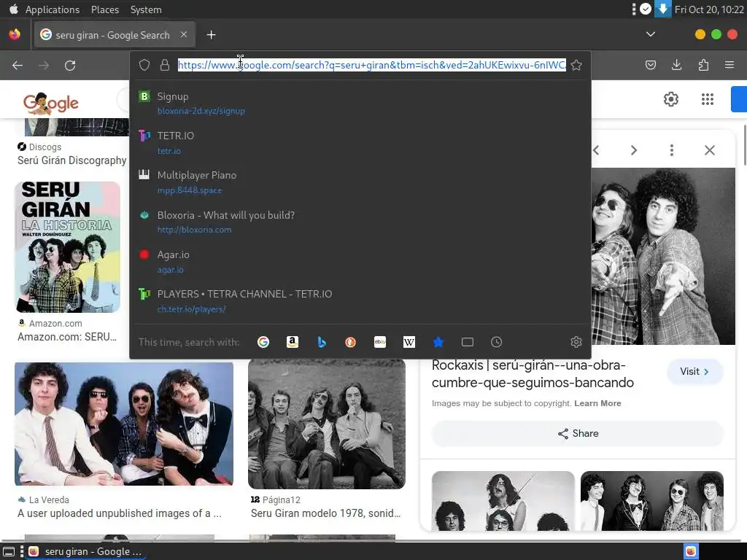Open Página12 black and white band photo
This screenshot has height=560, width=747.
coord(327,424)
